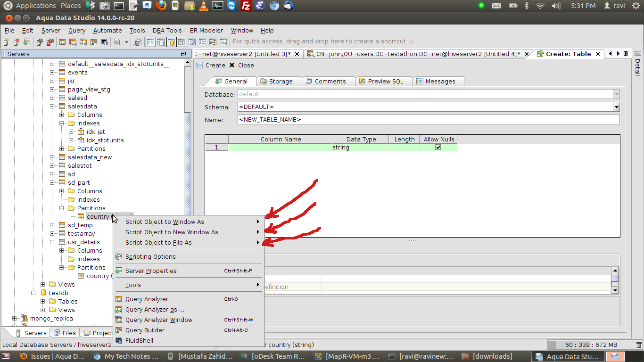Click the FluidShell entry's icon
The width and height of the screenshot is (644, 362).
(118, 341)
